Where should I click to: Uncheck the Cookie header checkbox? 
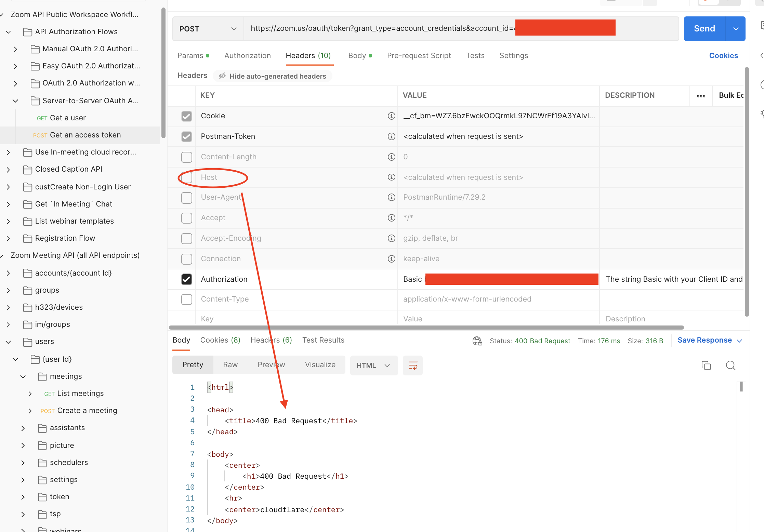[x=186, y=116]
